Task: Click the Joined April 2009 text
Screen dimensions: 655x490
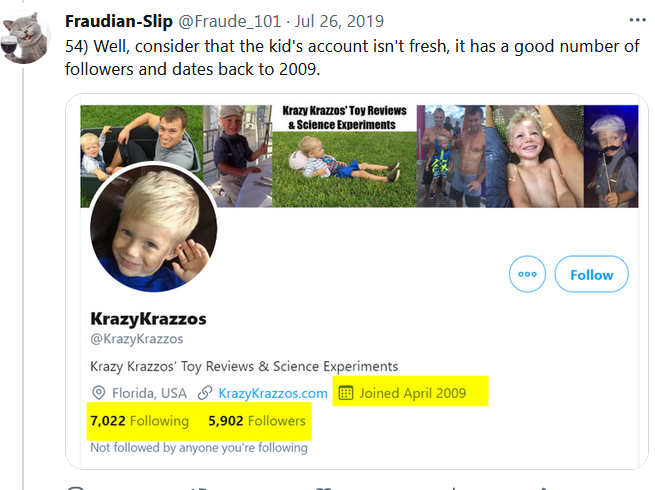Action: 412,392
